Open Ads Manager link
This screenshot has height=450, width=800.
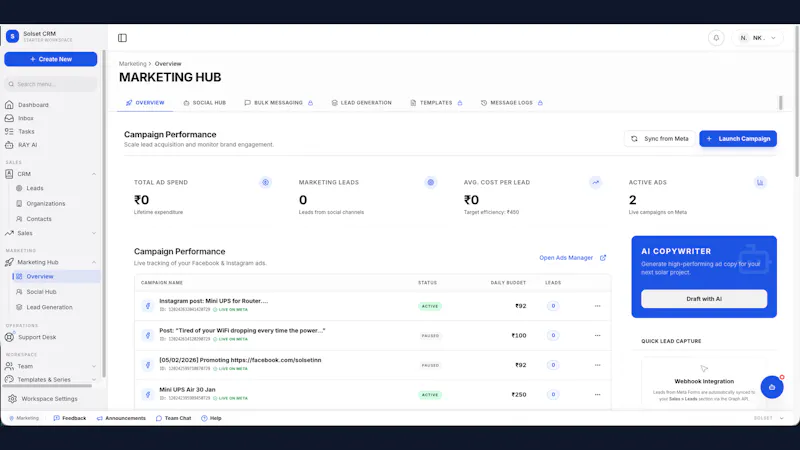[x=572, y=258]
